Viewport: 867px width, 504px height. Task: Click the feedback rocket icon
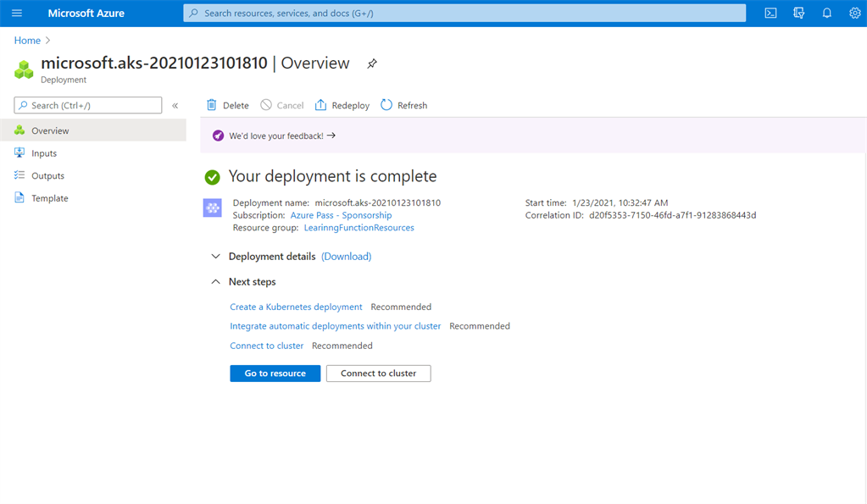click(218, 136)
